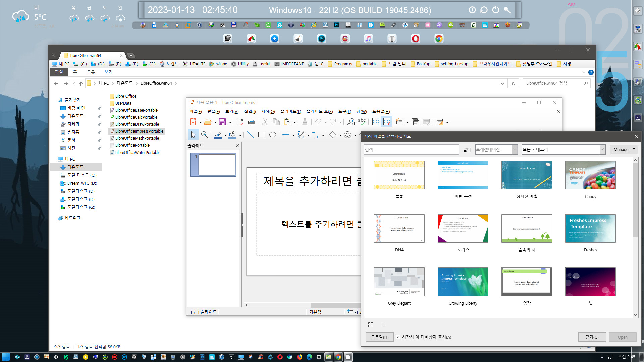Click the 닫기(C) button in template dialog

pos(592,337)
